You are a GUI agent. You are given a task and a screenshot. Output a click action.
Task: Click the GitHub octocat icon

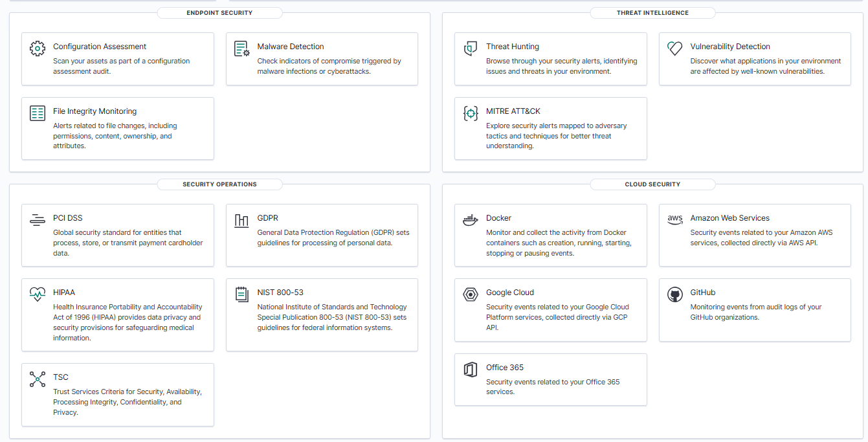pyautogui.click(x=675, y=294)
